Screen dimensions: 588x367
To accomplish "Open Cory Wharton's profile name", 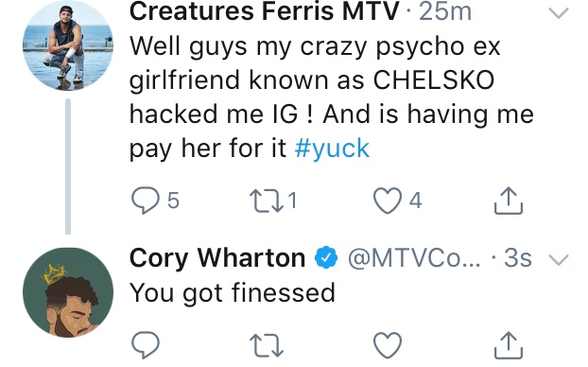I will pyautogui.click(x=217, y=258).
